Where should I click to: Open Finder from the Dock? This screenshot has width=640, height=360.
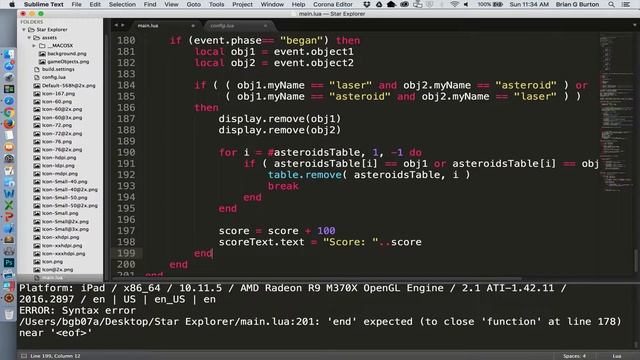pyautogui.click(x=9, y=54)
